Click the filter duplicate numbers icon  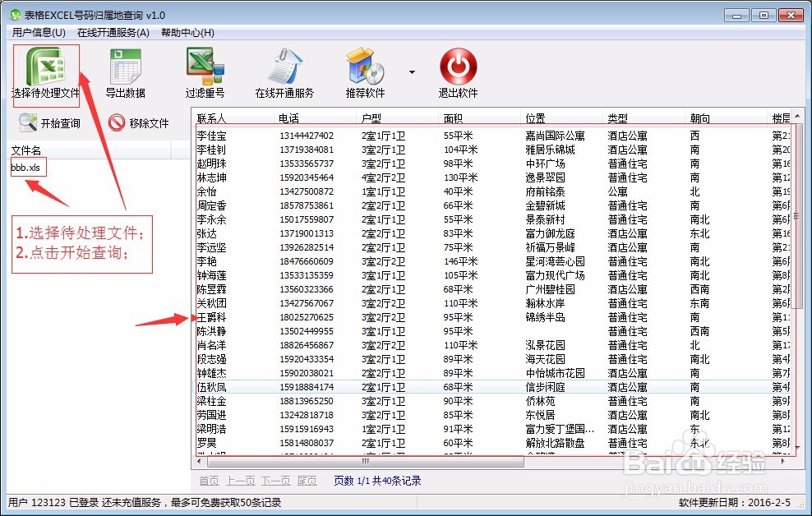(205, 67)
